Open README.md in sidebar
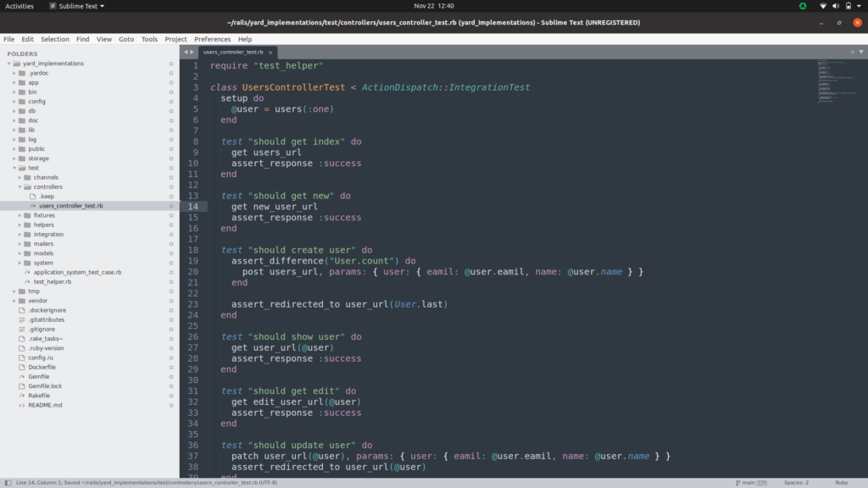 [x=45, y=405]
